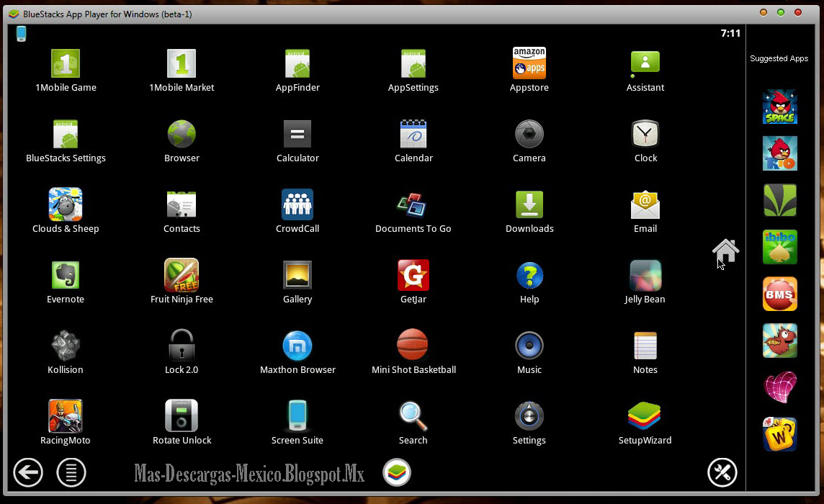Viewport: 824px width, 504px height.
Task: Open suggested Words game with W tile
Action: (x=780, y=434)
